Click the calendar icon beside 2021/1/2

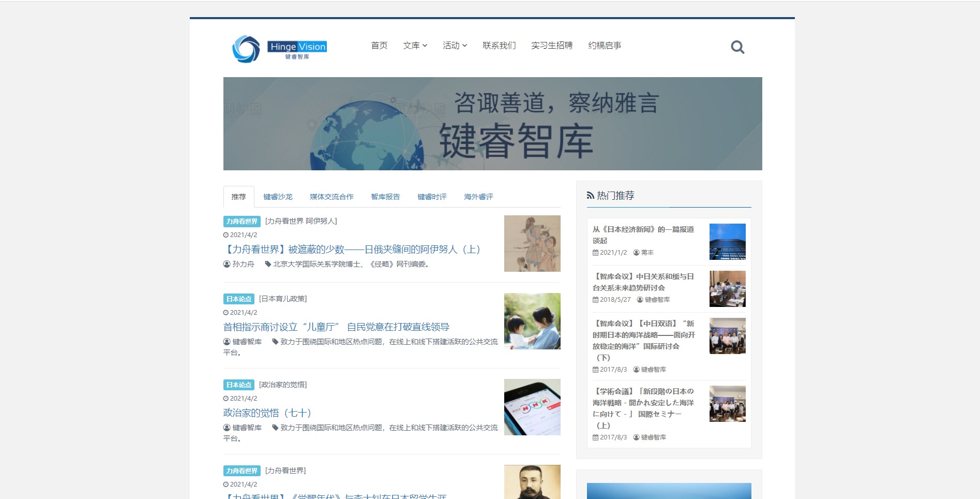[595, 253]
